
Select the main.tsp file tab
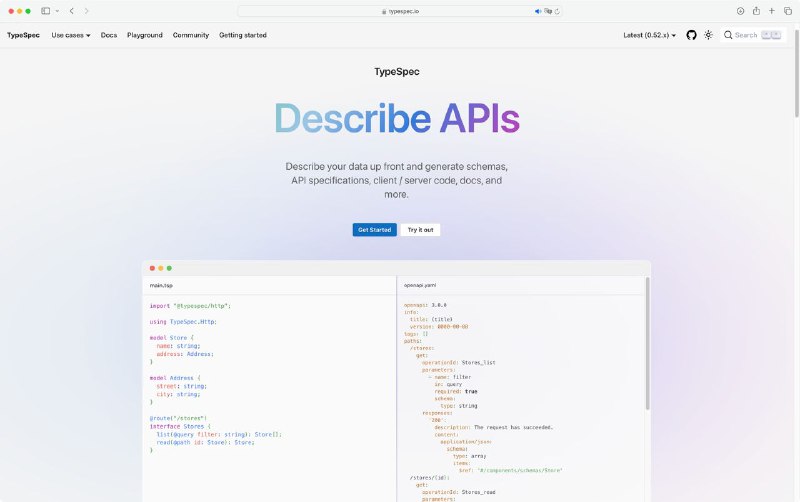pos(161,285)
